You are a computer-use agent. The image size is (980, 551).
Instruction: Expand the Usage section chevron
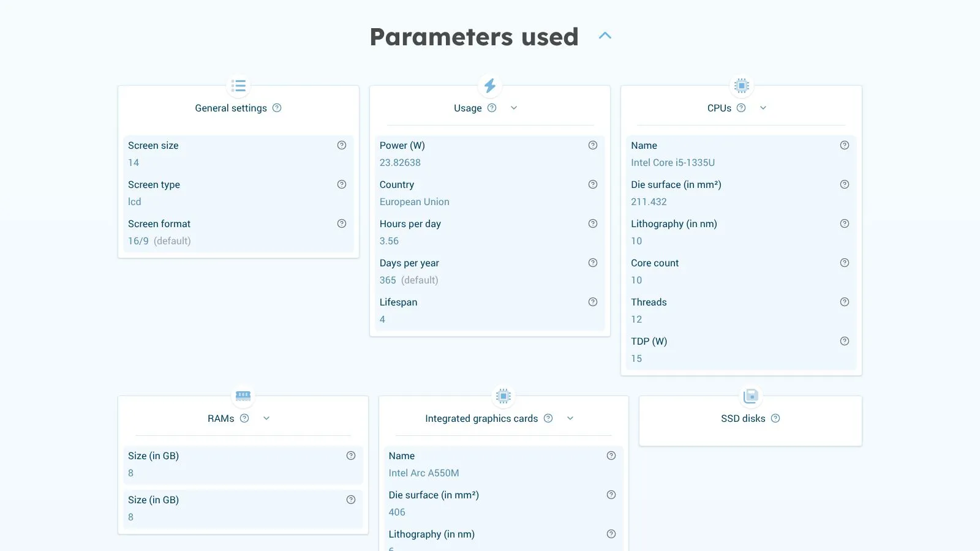tap(514, 108)
